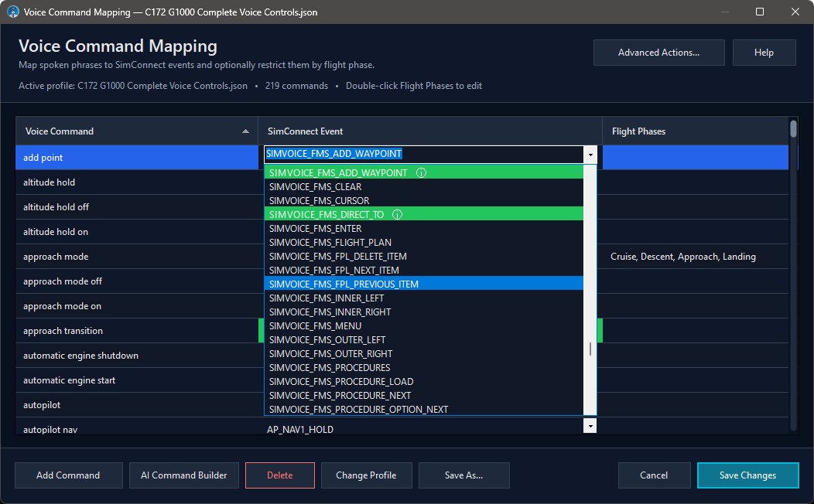Open AI Command Builder
The height and width of the screenshot is (504, 814).
pyautogui.click(x=184, y=475)
